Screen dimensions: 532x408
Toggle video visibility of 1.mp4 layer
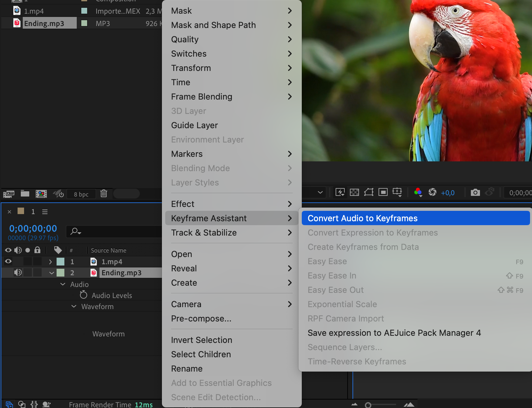point(8,261)
